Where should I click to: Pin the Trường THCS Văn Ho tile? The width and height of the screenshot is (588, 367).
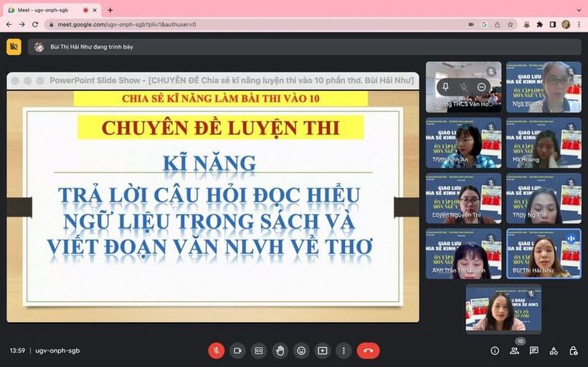click(445, 87)
